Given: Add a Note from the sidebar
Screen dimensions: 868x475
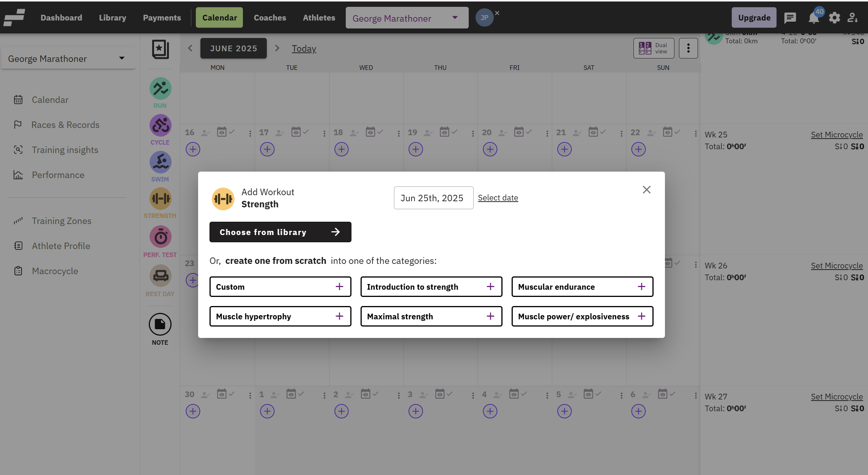Looking at the screenshot, I should tap(160, 325).
